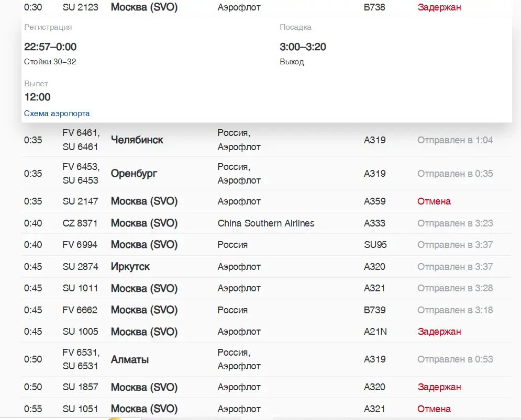521x420 pixels.
Task: Click the Иркутск destination name
Action: click(130, 267)
